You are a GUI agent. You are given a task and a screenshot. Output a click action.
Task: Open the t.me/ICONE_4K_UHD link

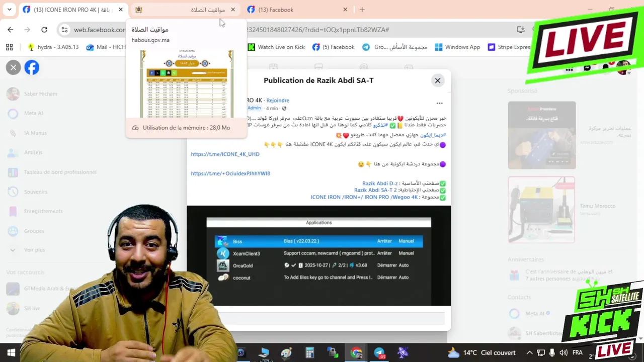(225, 154)
